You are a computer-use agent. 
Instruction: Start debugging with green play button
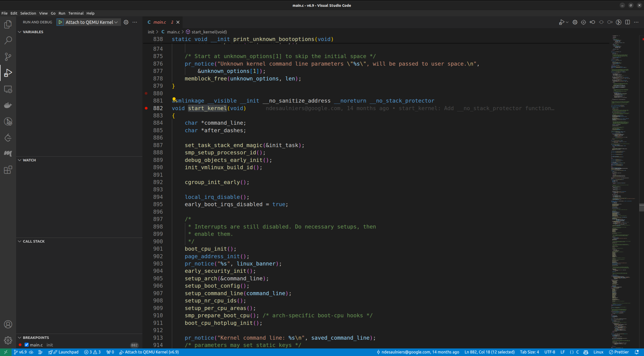pyautogui.click(x=60, y=22)
